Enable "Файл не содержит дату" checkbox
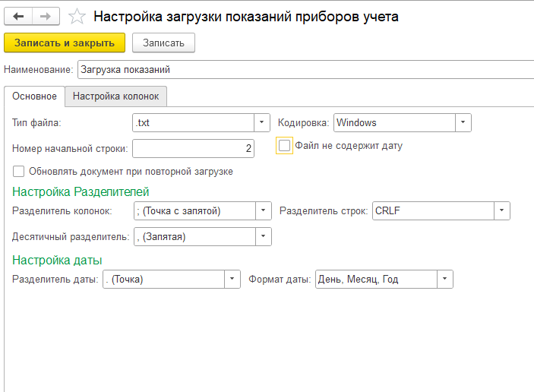This screenshot has width=534, height=392. tap(284, 146)
